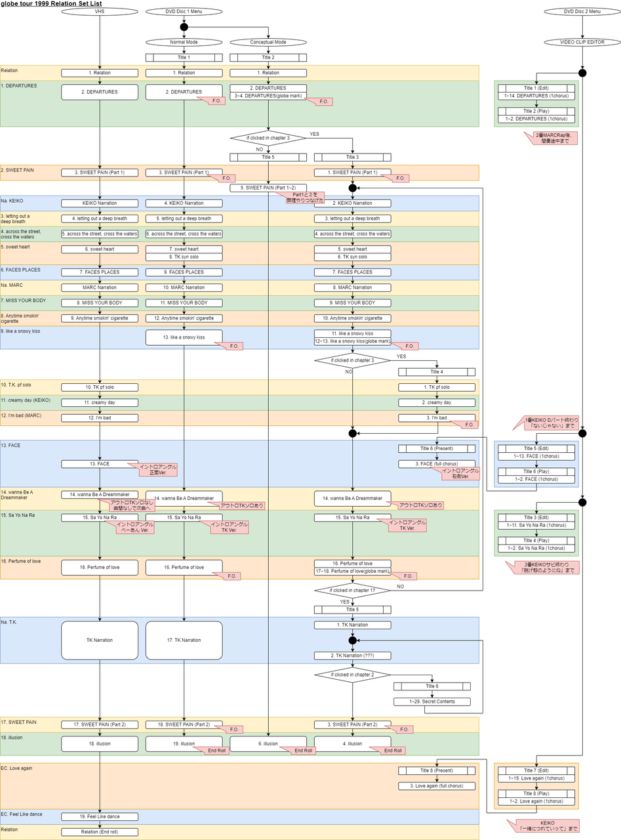Click the '2. KEIKO Narration' box

pyautogui.click(x=353, y=203)
